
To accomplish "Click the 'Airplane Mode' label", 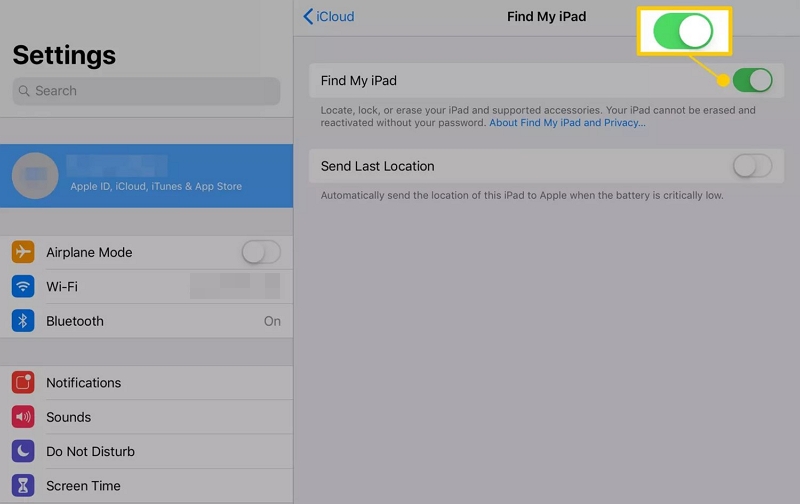I will pos(89,252).
